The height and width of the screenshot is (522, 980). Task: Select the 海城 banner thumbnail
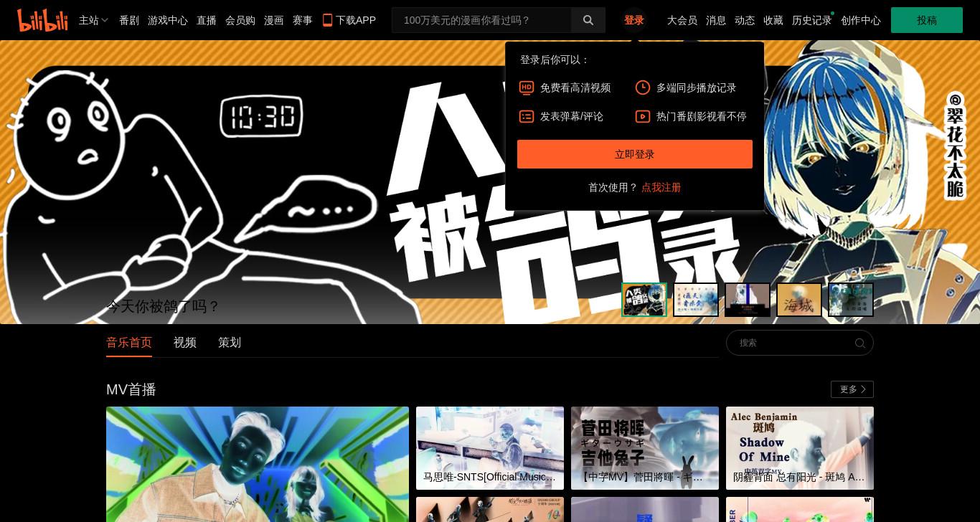point(799,300)
